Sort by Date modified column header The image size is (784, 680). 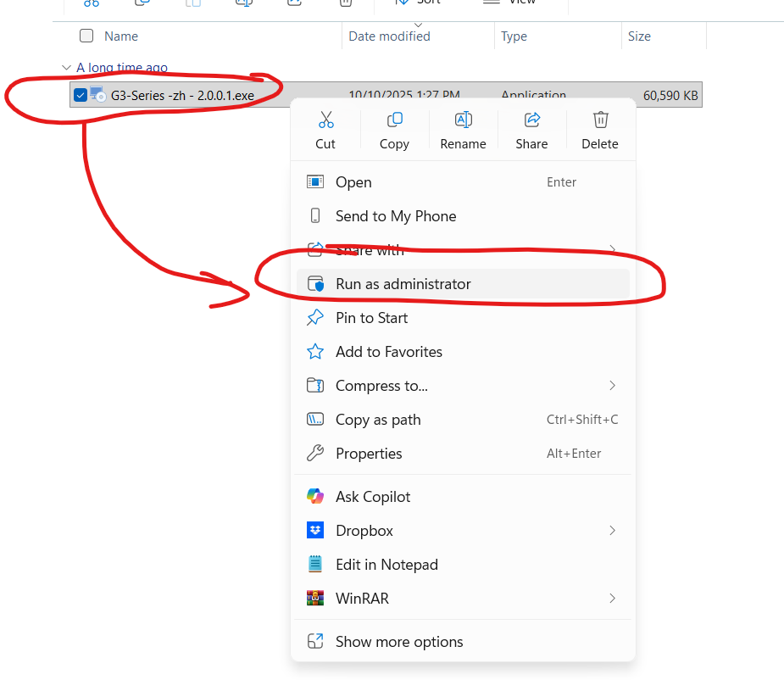click(390, 36)
